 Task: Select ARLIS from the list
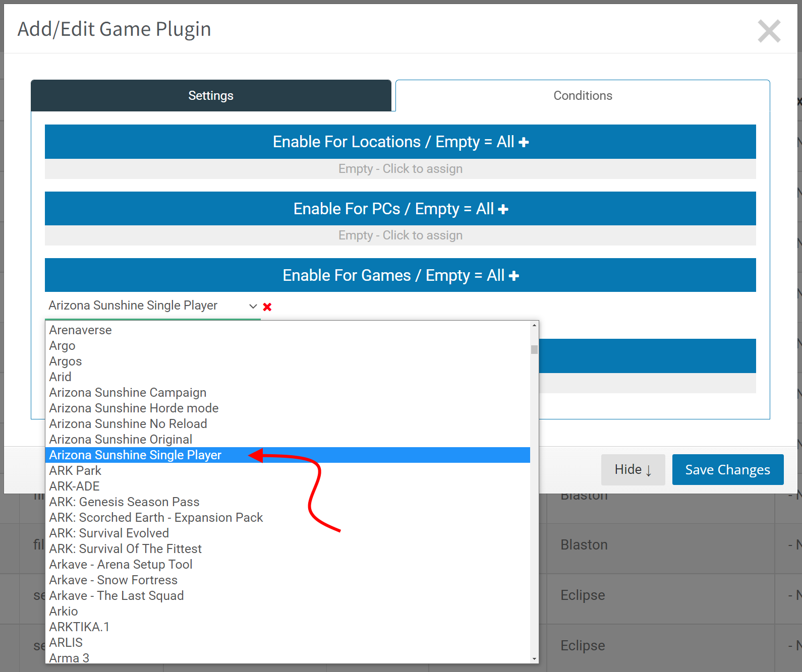click(288, 643)
